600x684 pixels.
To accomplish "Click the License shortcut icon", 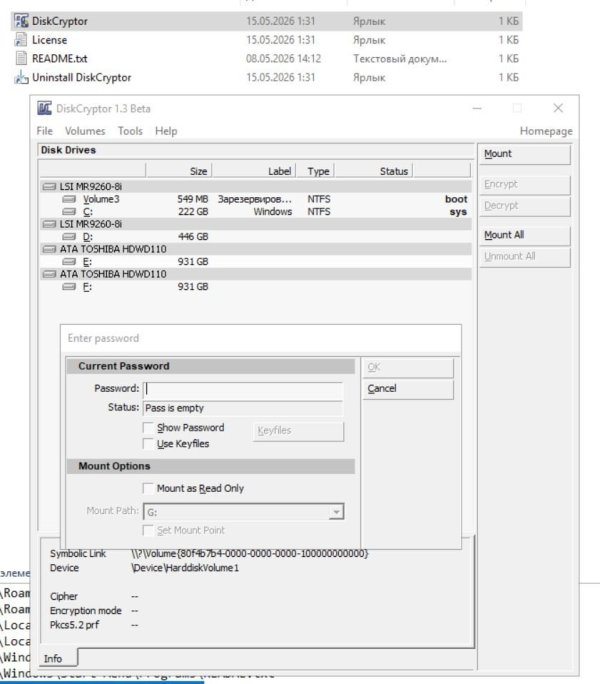I will point(21,40).
